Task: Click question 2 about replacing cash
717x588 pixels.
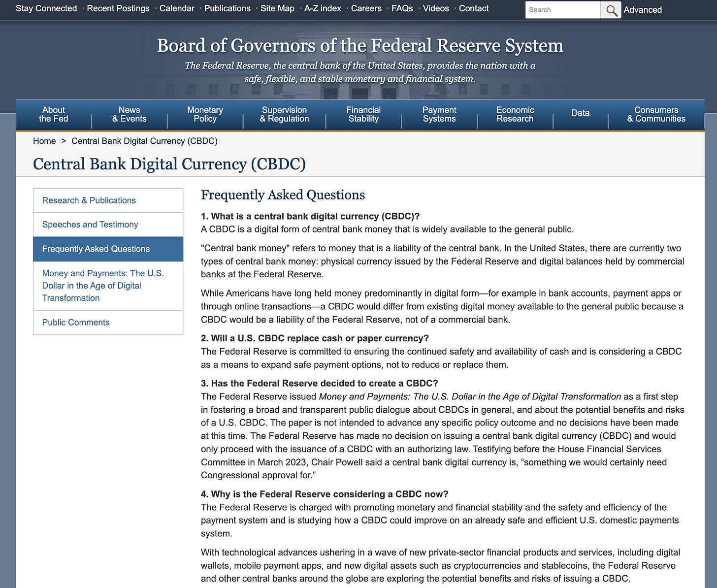Action: point(315,338)
